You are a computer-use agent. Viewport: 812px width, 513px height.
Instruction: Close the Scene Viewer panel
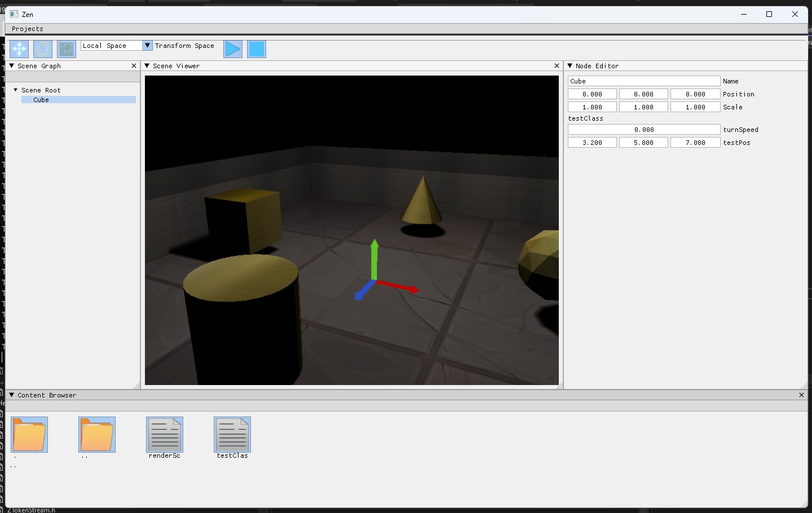click(x=557, y=66)
